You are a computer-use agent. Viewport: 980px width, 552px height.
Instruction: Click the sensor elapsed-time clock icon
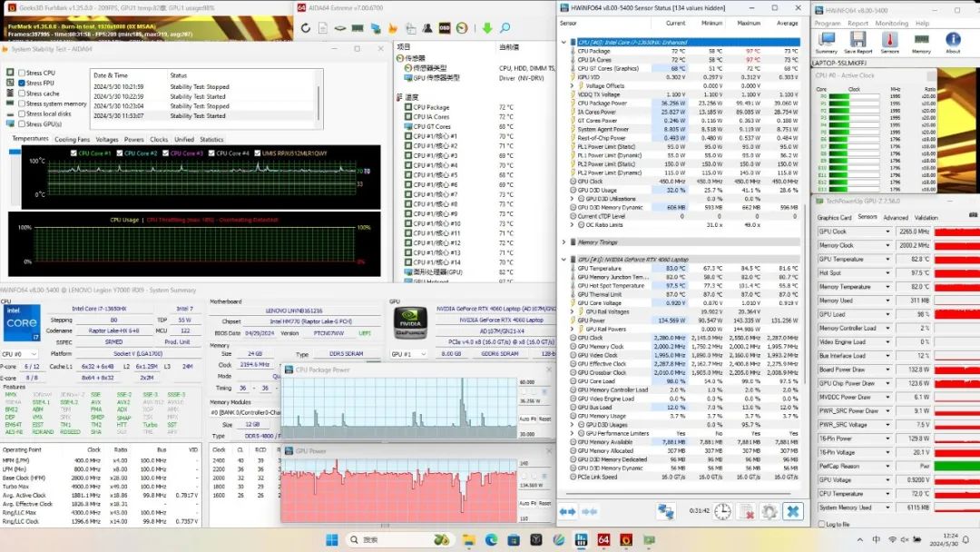point(722,511)
